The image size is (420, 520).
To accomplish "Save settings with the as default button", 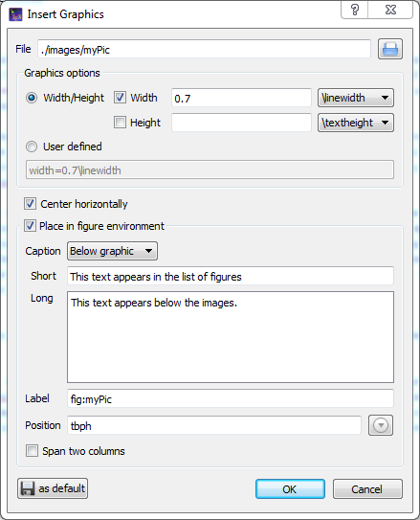I will tap(53, 488).
